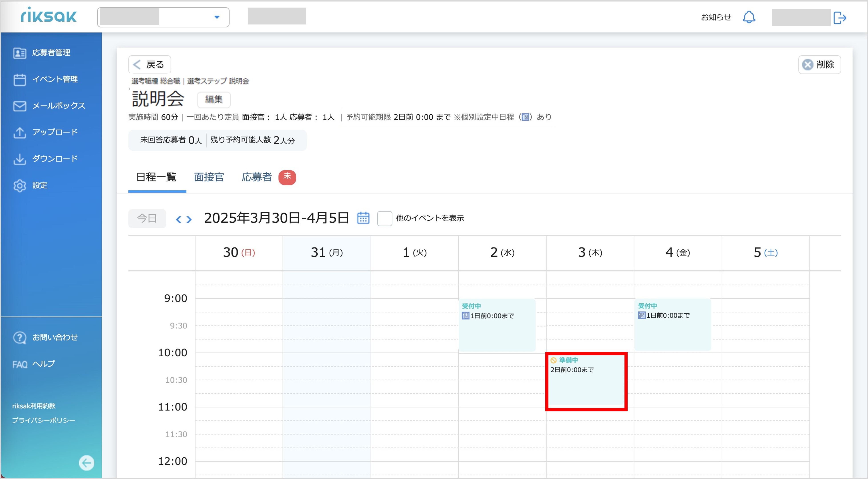
Task: Open お問い合わせ link
Action: tap(55, 337)
